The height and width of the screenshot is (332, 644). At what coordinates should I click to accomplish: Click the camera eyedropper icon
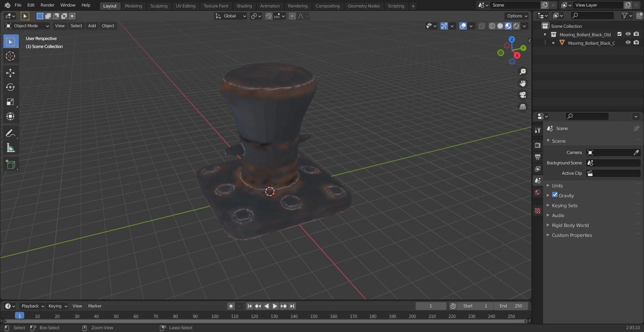click(636, 153)
